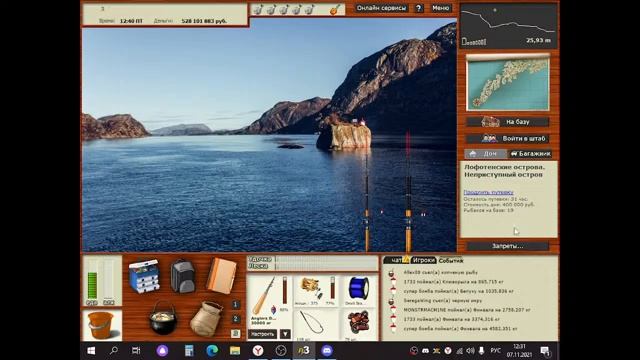The width and height of the screenshot is (640, 360).
Task: Click the guitar icon in top bar
Action: pyautogui.click(x=334, y=9)
